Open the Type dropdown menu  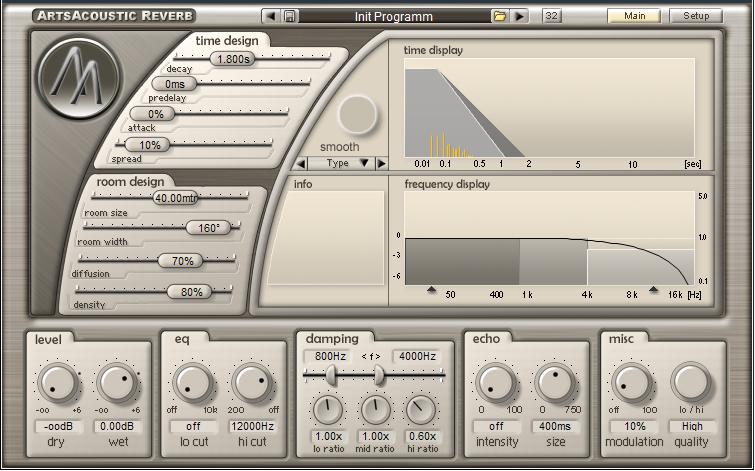(x=340, y=163)
